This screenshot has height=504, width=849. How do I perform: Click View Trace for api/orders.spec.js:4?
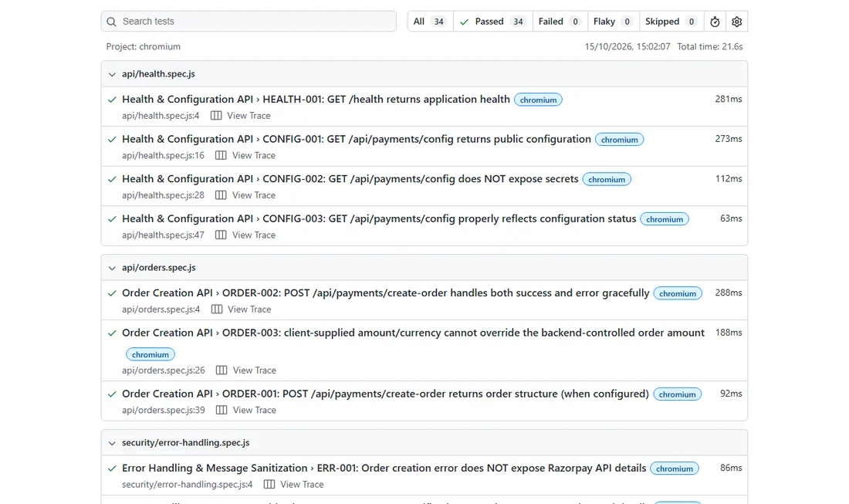[249, 310]
